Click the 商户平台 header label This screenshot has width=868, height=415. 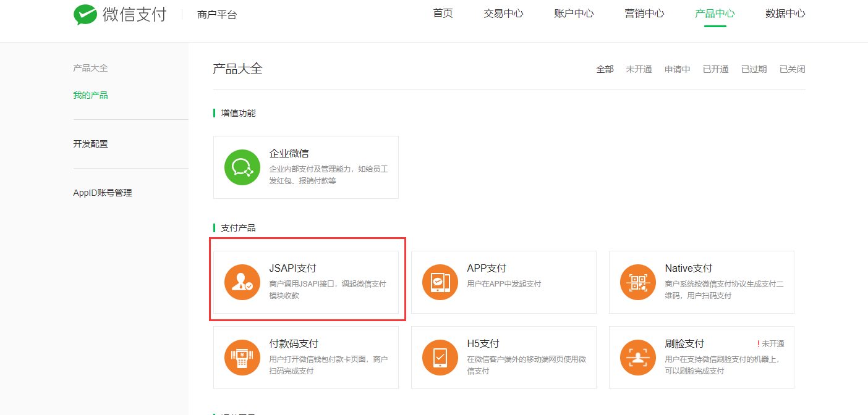pos(217,15)
